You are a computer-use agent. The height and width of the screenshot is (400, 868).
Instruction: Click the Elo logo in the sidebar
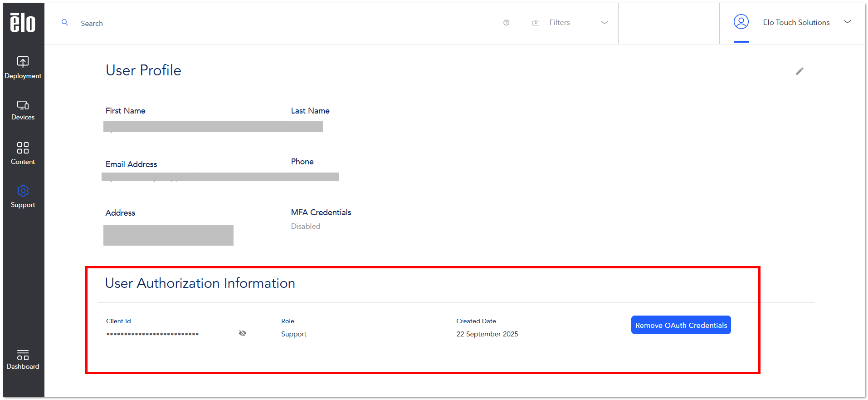[23, 22]
